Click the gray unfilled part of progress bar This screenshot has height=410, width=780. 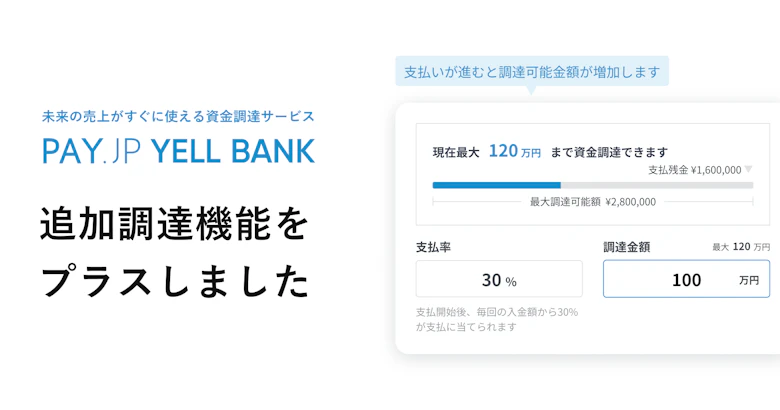point(656,185)
